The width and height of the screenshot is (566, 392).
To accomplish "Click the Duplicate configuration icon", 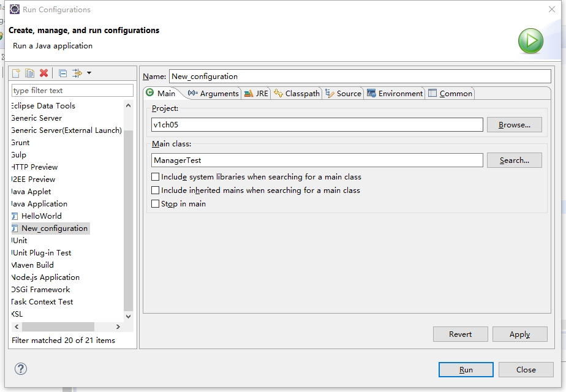I will coord(30,73).
